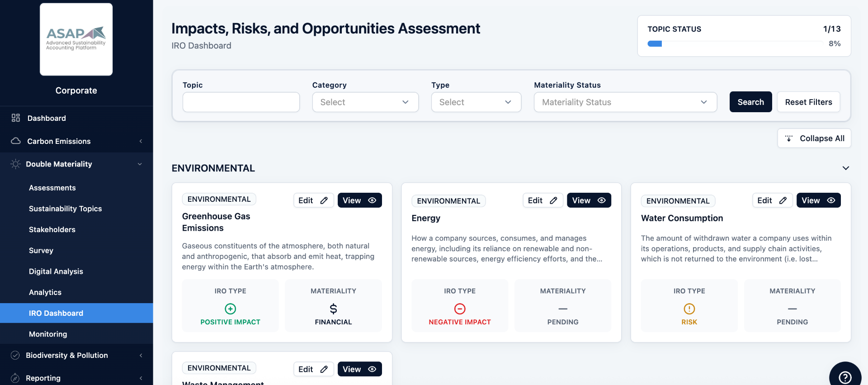Click the Energy card title

pos(426,218)
